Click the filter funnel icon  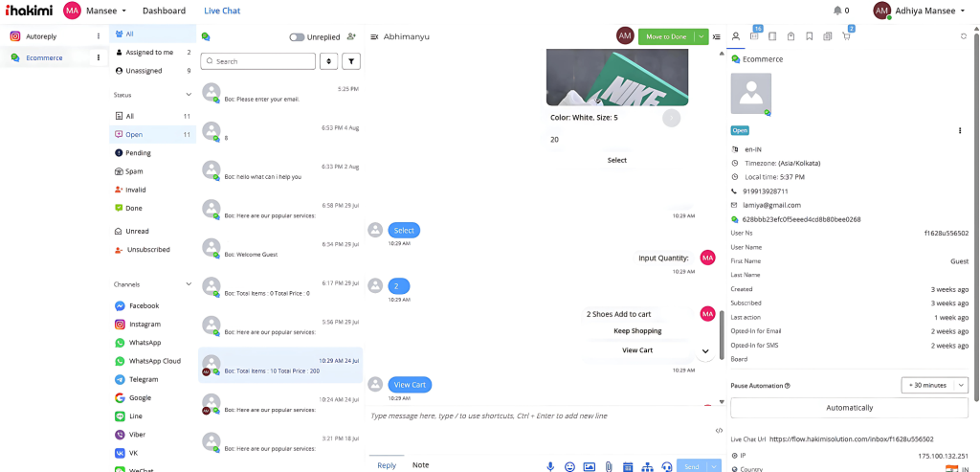point(351,61)
